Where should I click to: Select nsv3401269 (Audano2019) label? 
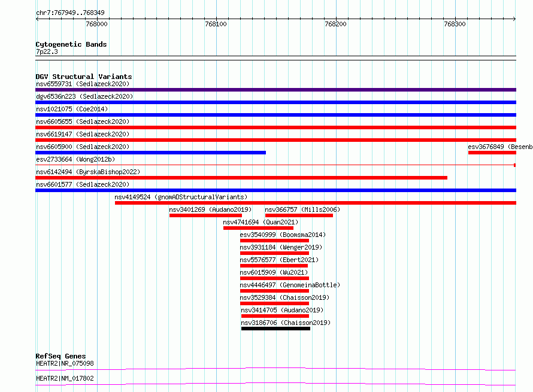click(210, 209)
